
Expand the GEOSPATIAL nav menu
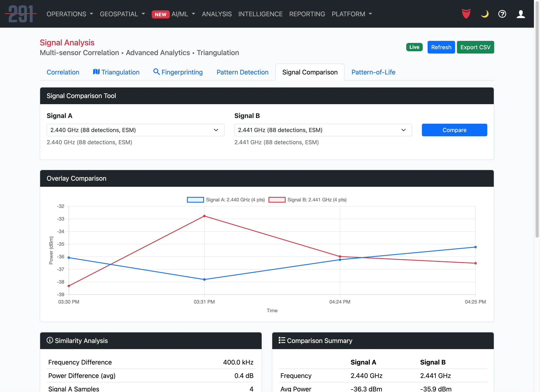[122, 14]
